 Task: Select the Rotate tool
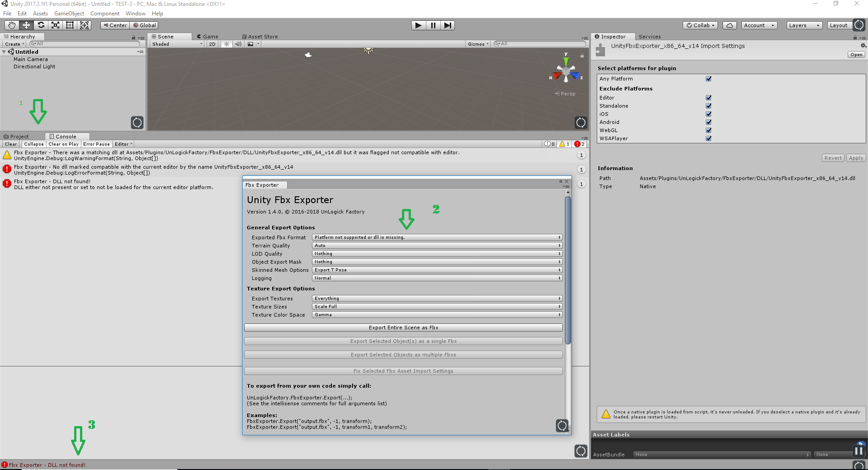pyautogui.click(x=41, y=25)
